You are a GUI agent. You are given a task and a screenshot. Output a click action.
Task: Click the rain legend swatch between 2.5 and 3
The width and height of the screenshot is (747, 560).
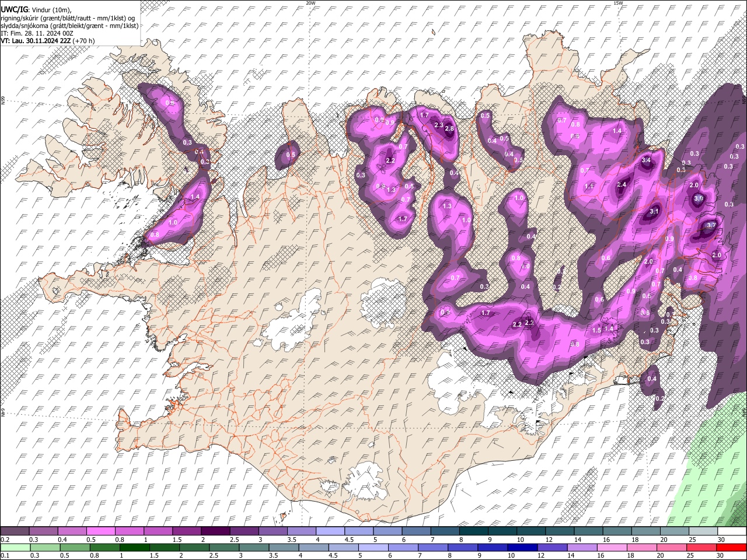[x=224, y=547]
